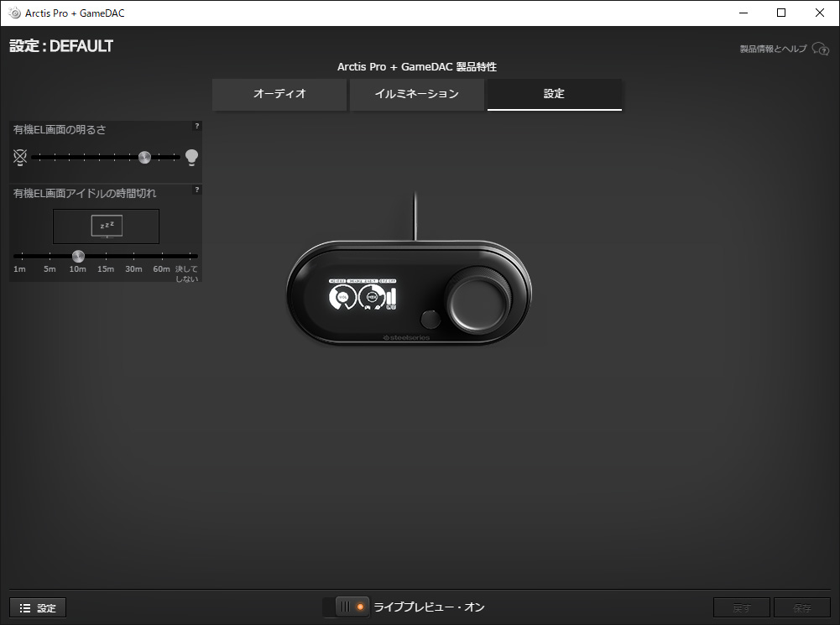This screenshot has height=625, width=840.
Task: Maximize the Arctis Pro + GameDAC window
Action: pyautogui.click(x=781, y=13)
